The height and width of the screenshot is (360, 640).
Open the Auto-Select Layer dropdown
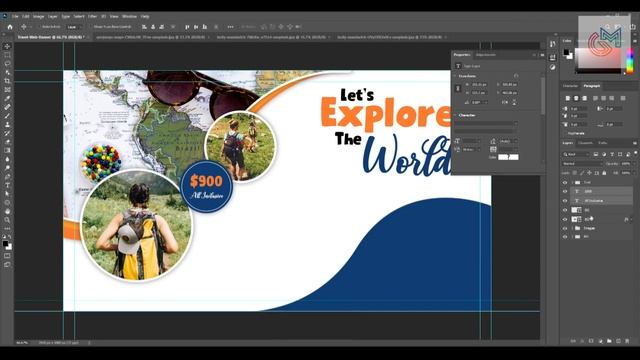74,27
